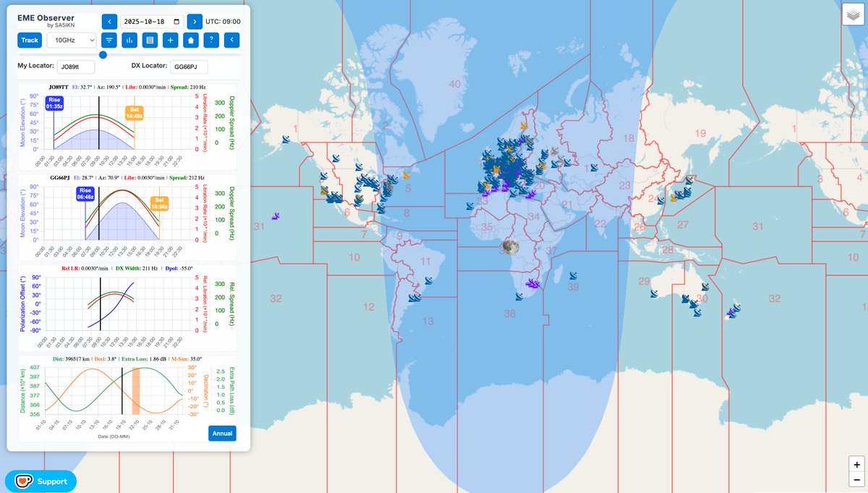Collapse the panel using the chevron icon
Screen dimensions: 868x493
pos(231,40)
